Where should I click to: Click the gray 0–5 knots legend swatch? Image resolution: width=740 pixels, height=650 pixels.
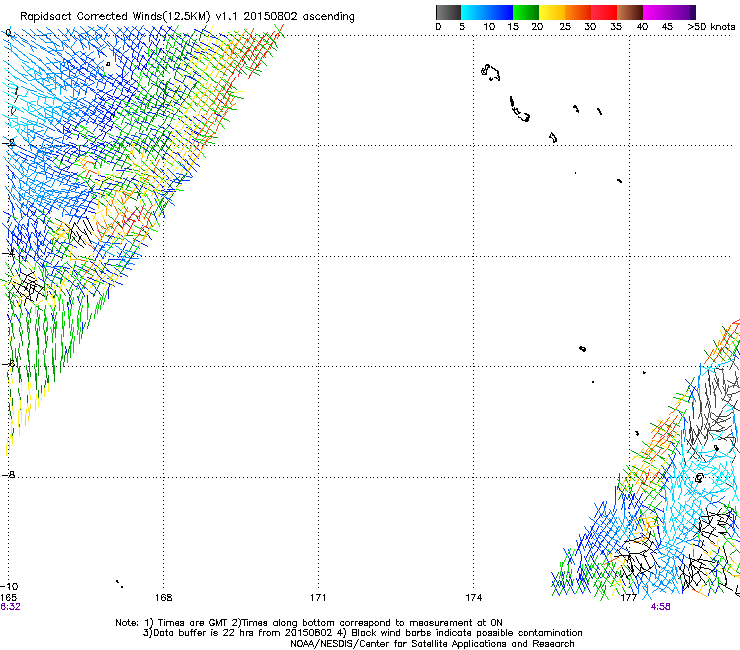pyautogui.click(x=448, y=12)
